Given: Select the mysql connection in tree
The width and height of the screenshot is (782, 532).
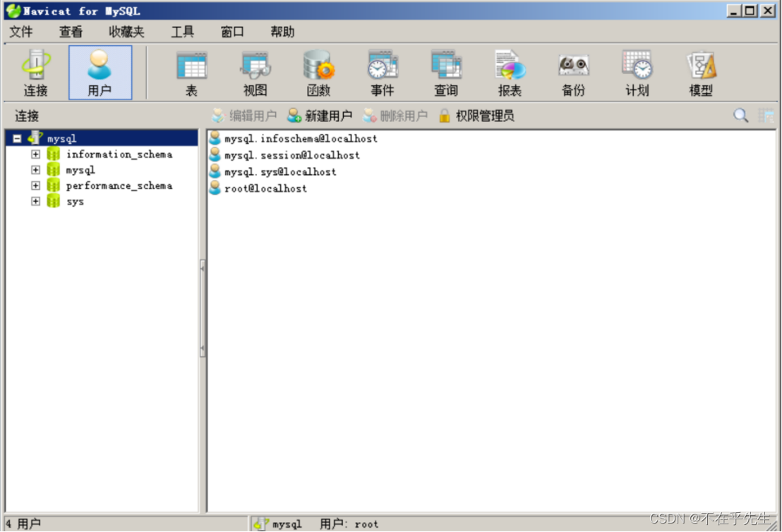Looking at the screenshot, I should [x=61, y=138].
